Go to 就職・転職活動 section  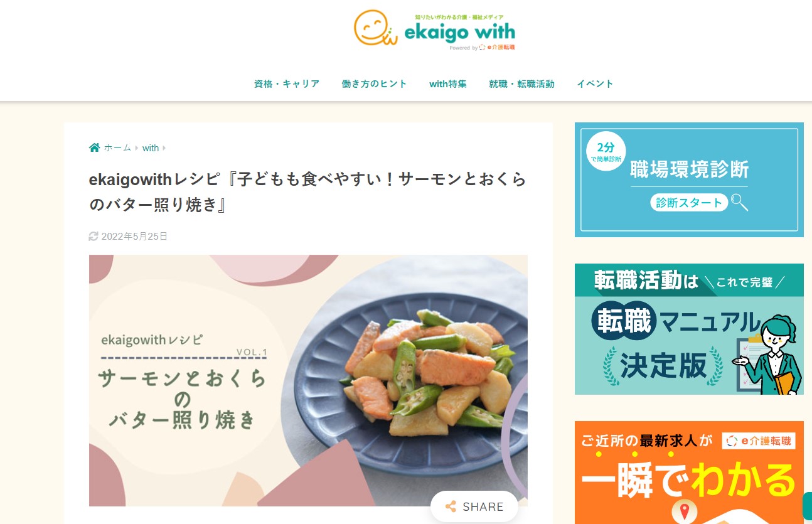click(x=522, y=84)
